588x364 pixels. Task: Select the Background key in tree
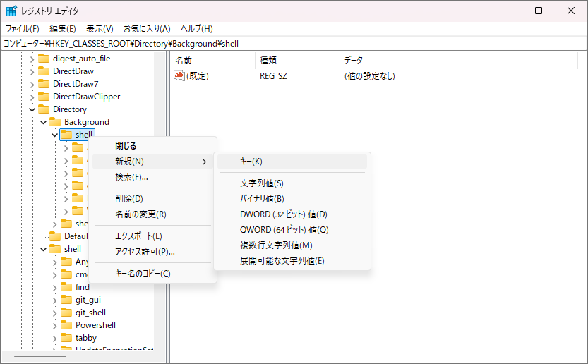click(x=87, y=122)
